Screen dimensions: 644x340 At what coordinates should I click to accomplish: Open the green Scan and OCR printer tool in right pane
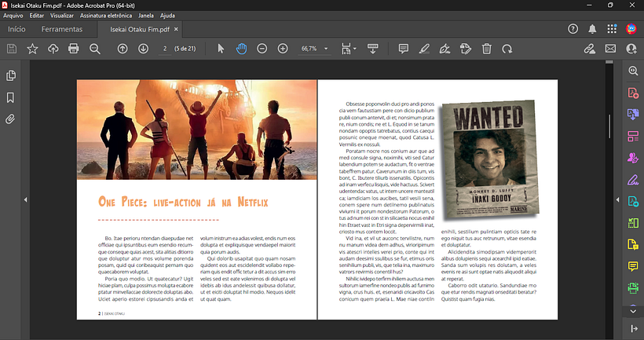(x=633, y=288)
